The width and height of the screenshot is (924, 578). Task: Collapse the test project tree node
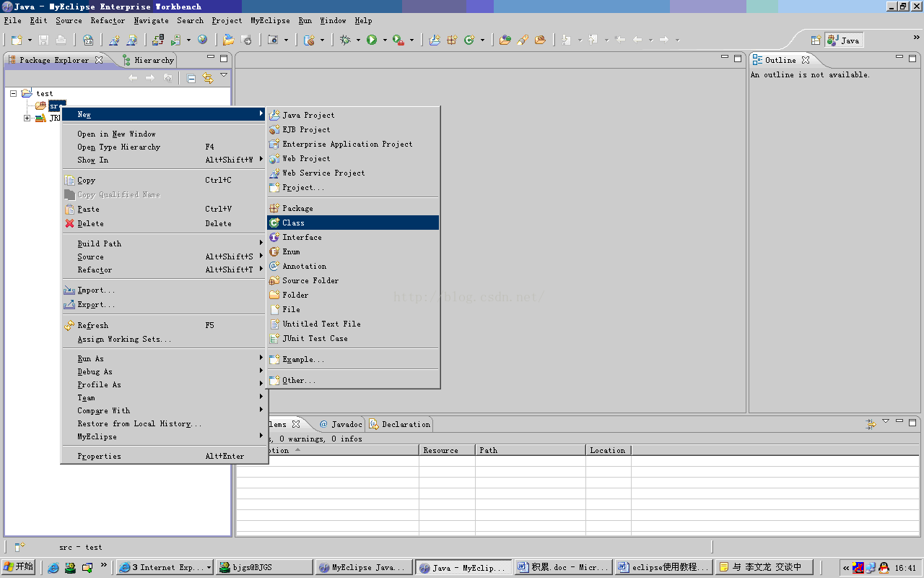click(x=14, y=93)
